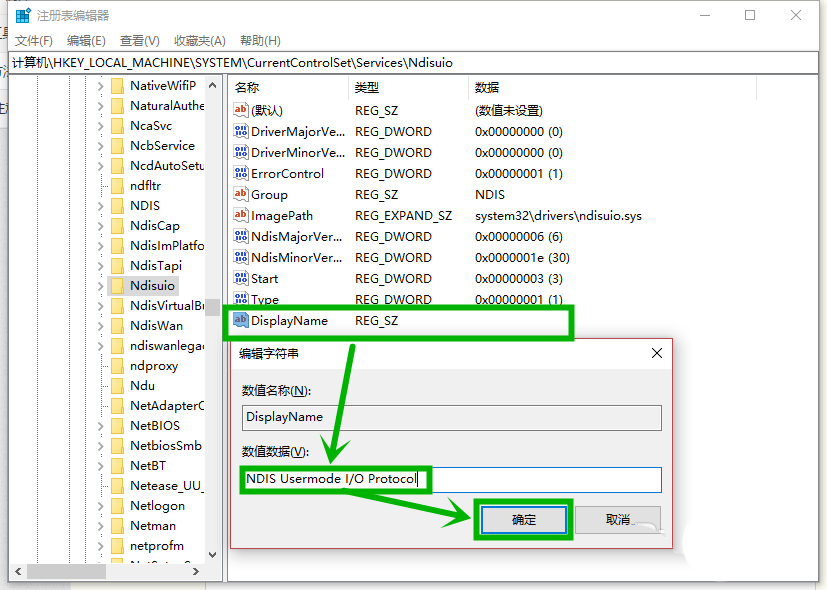Viewport: 827px width, 590px height.
Task: Select the Start DWORD value icon
Action: pos(241,278)
